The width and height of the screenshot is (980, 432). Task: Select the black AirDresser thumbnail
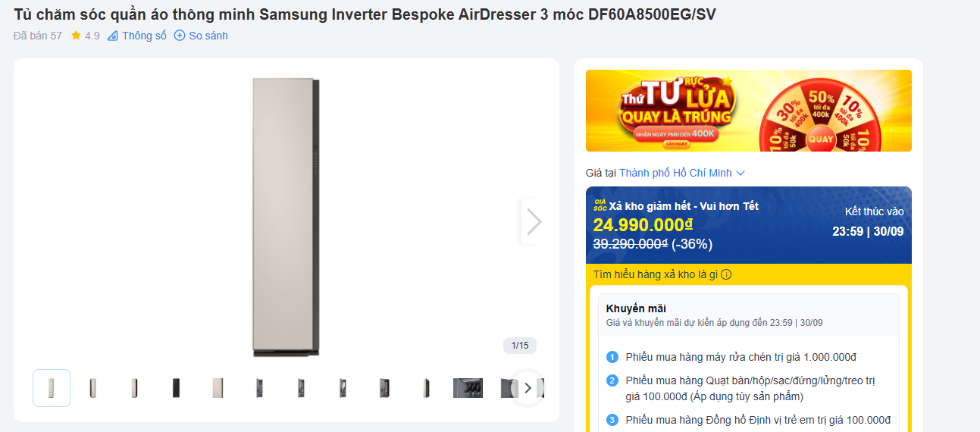tap(176, 388)
